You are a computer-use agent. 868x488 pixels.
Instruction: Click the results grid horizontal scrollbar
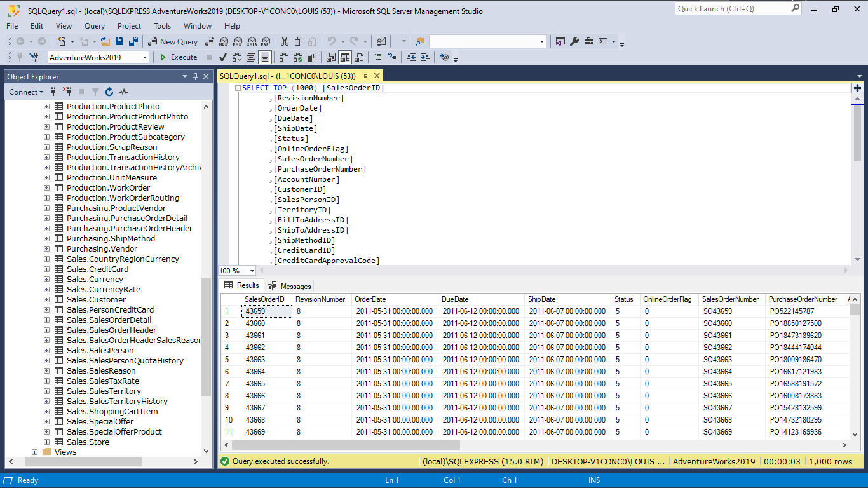(346, 445)
